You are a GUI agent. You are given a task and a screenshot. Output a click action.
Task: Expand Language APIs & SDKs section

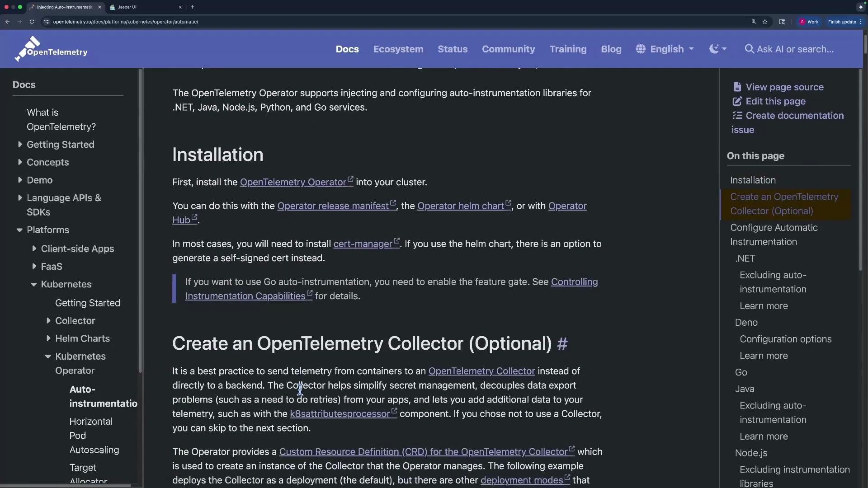click(20, 197)
